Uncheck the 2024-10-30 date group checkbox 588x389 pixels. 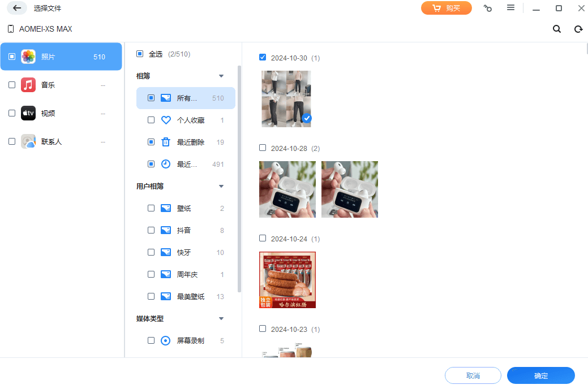click(263, 57)
